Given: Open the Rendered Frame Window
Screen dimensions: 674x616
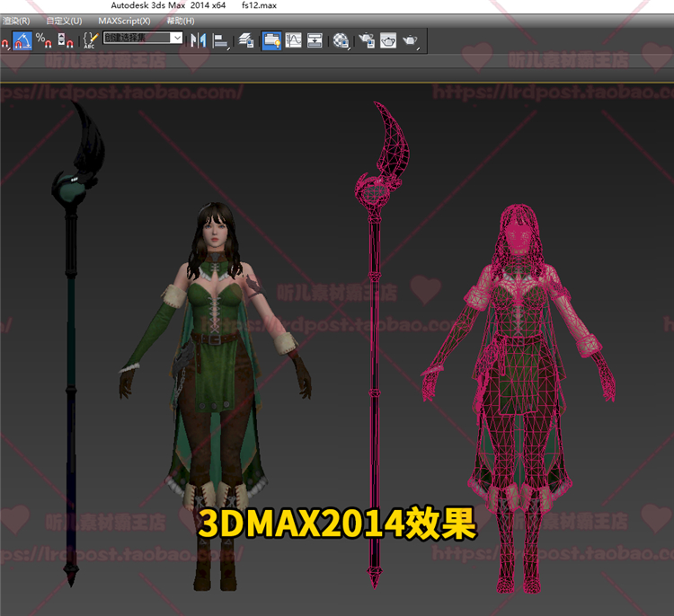Looking at the screenshot, I should pos(388,40).
